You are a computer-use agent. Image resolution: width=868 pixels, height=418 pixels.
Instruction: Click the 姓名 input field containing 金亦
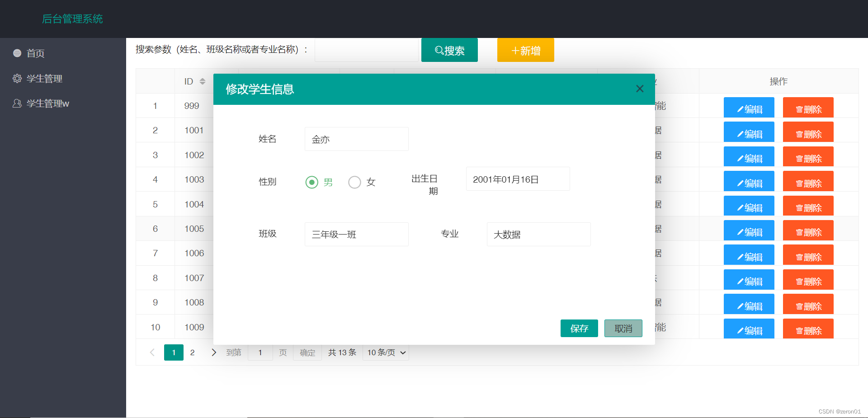click(357, 139)
